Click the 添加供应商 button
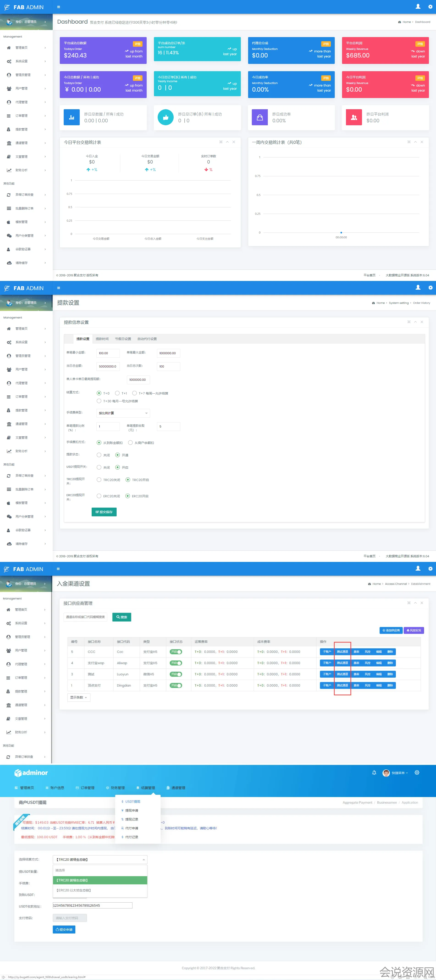 point(391,630)
